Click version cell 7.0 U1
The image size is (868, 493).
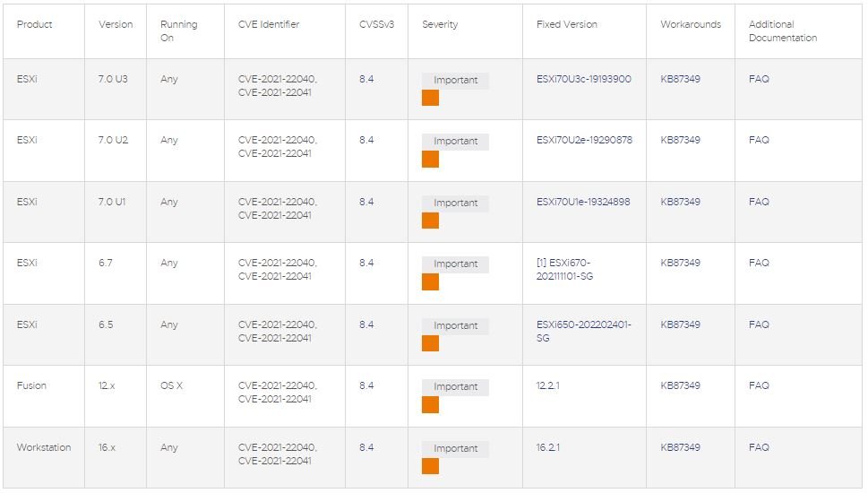point(112,202)
